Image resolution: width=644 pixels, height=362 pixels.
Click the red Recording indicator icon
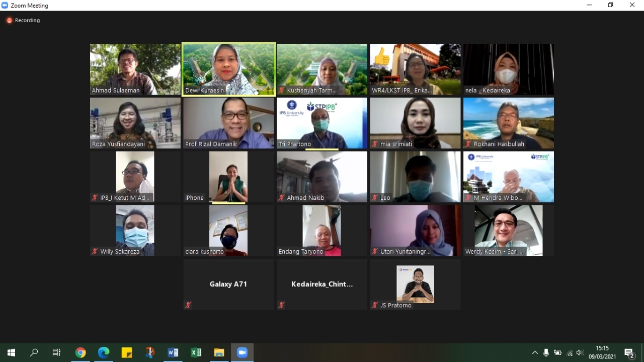point(9,21)
